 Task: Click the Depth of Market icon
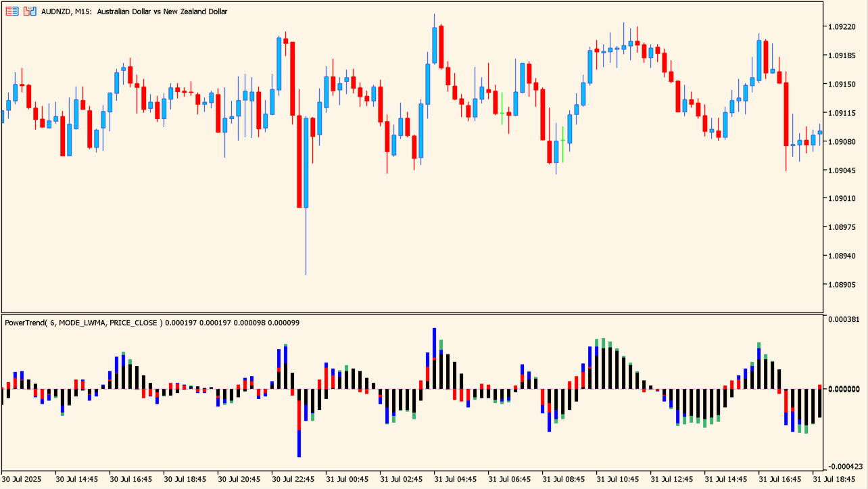tap(30, 11)
